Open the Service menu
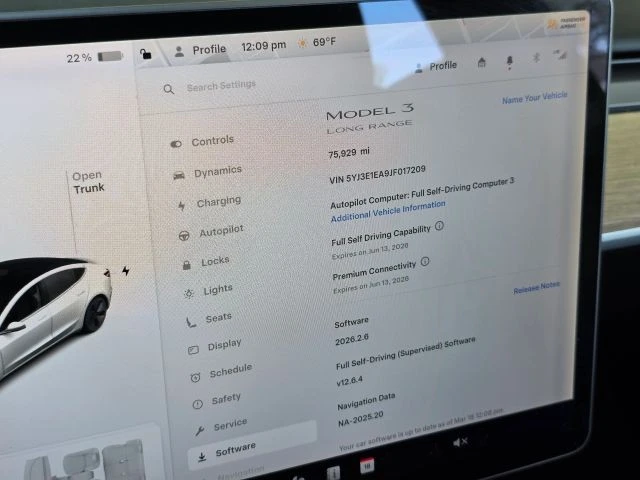The image size is (640, 480). tap(221, 427)
